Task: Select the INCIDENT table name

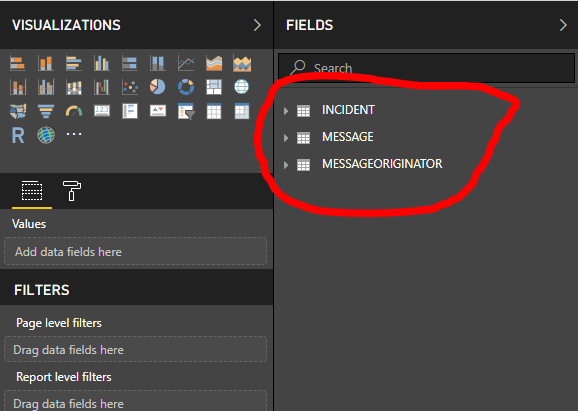Action: (x=348, y=110)
